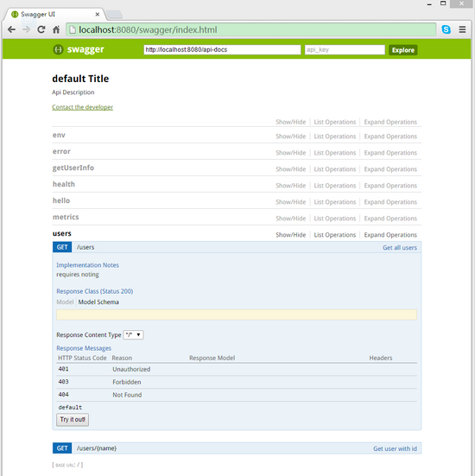Viewport: 475px width, 476px height.
Task: Click the Forbidden reason text
Action: pyautogui.click(x=127, y=382)
